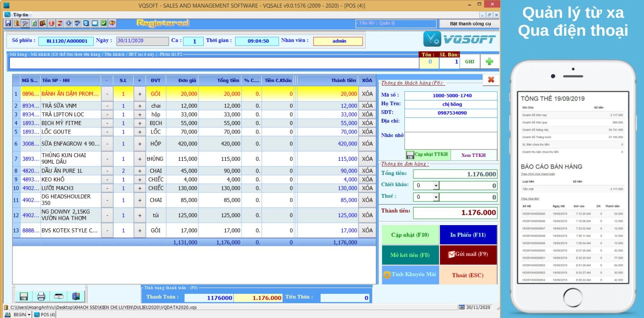Screen dimensions: 644x318
Task: Click plus for SỮA ENFAGROW row
Action: [x=140, y=144]
